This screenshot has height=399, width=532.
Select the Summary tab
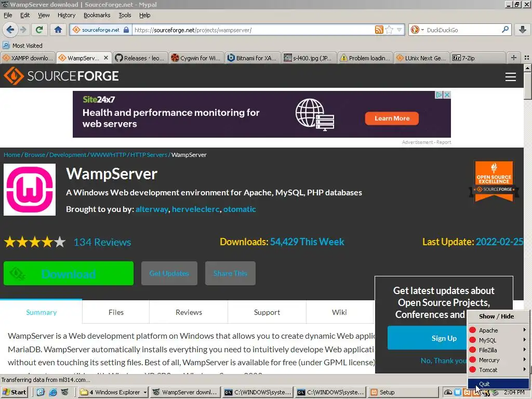[41, 312]
